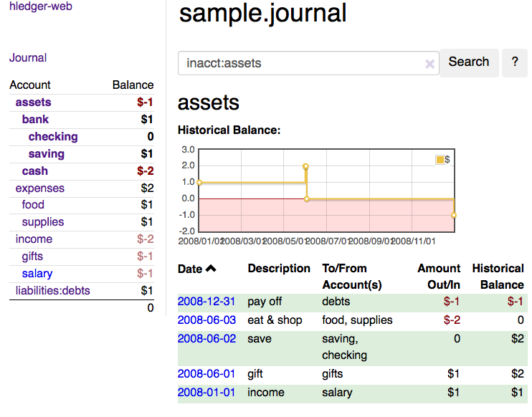532x417 pixels.
Task: Open help with the ? button
Action: [x=514, y=62]
